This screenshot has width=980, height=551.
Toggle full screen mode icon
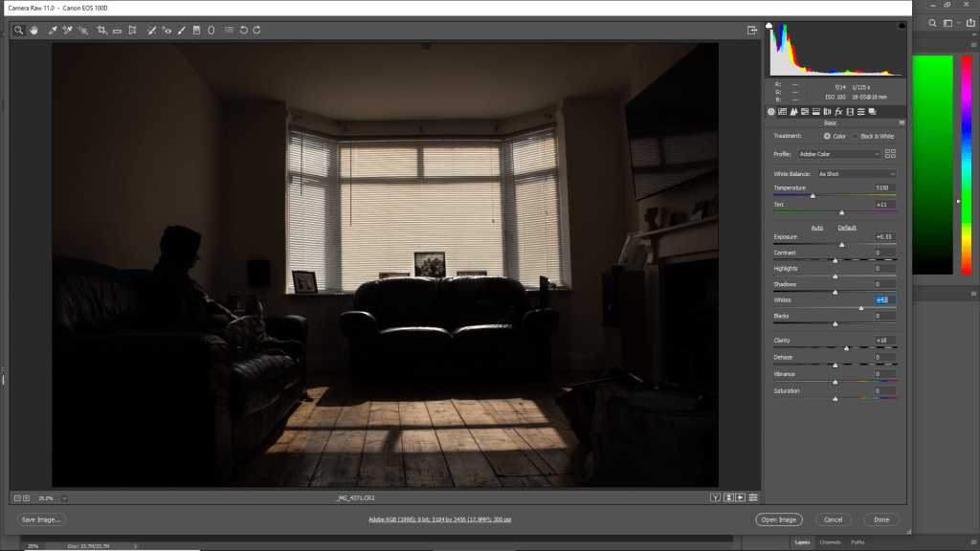point(752,31)
